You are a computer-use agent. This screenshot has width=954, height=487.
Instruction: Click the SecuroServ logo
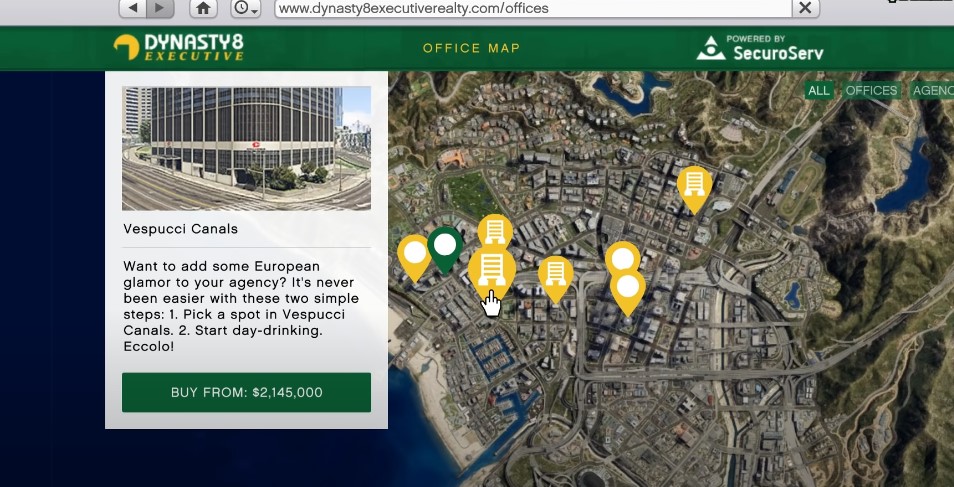[760, 48]
